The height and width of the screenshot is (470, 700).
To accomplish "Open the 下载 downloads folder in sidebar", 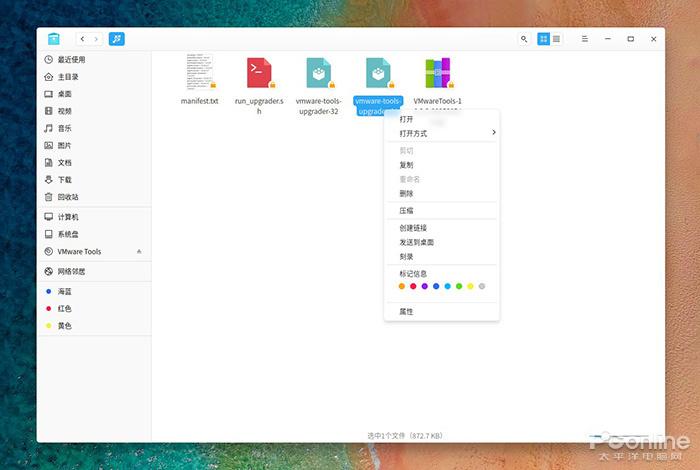I will [64, 180].
